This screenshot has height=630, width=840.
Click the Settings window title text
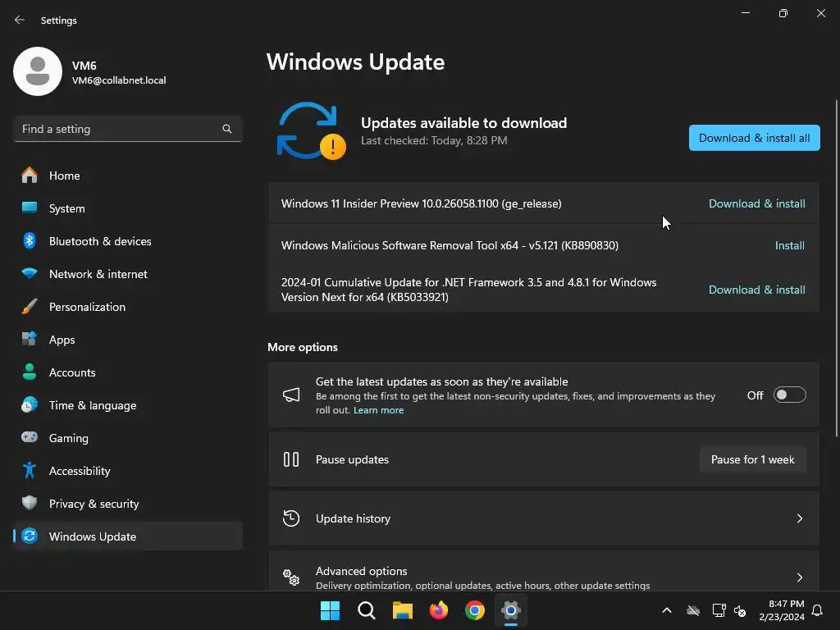tap(59, 21)
